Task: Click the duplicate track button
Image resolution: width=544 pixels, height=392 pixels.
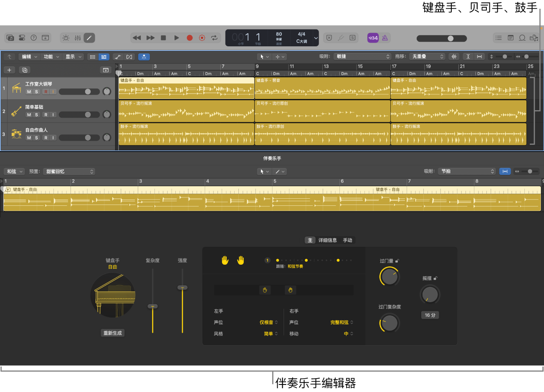Action: click(x=25, y=70)
